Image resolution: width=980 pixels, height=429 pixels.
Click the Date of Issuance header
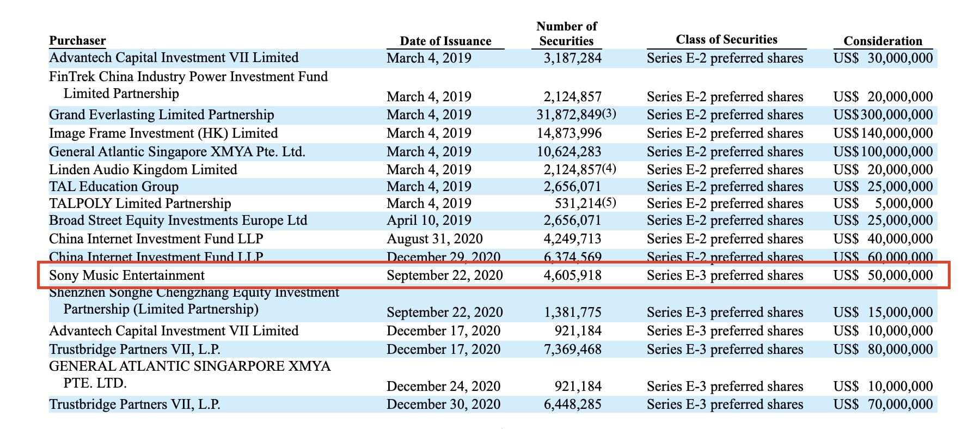click(445, 41)
